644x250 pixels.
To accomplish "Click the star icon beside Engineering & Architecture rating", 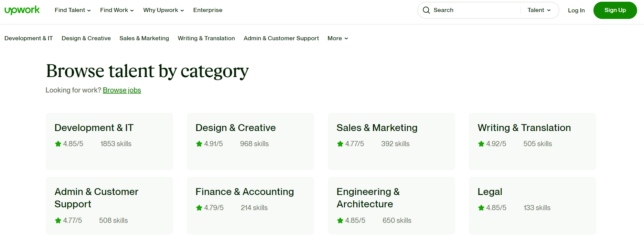I will pyautogui.click(x=340, y=220).
